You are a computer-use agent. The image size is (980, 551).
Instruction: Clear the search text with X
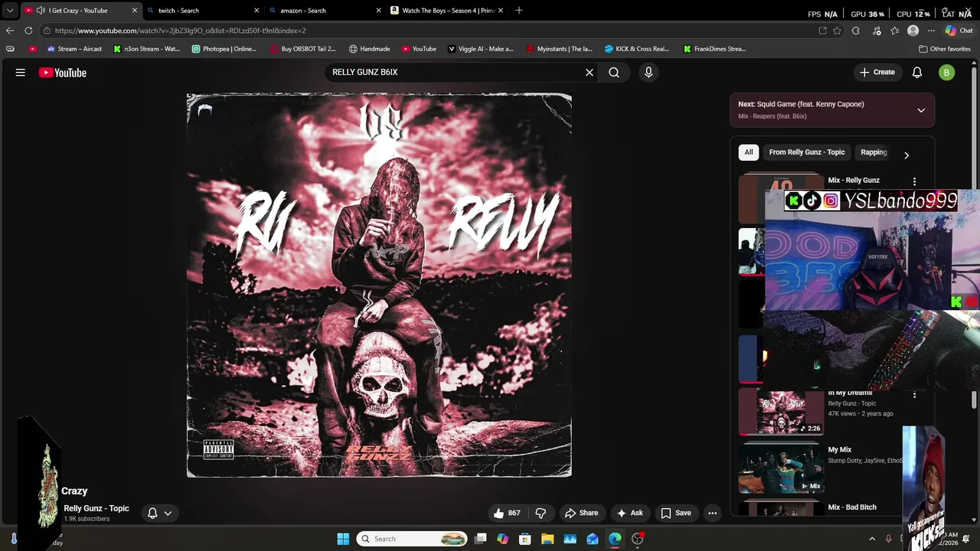pyautogui.click(x=590, y=73)
